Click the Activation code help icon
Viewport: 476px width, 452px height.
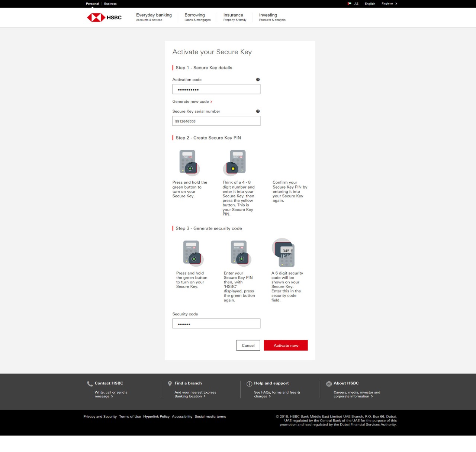(x=258, y=80)
